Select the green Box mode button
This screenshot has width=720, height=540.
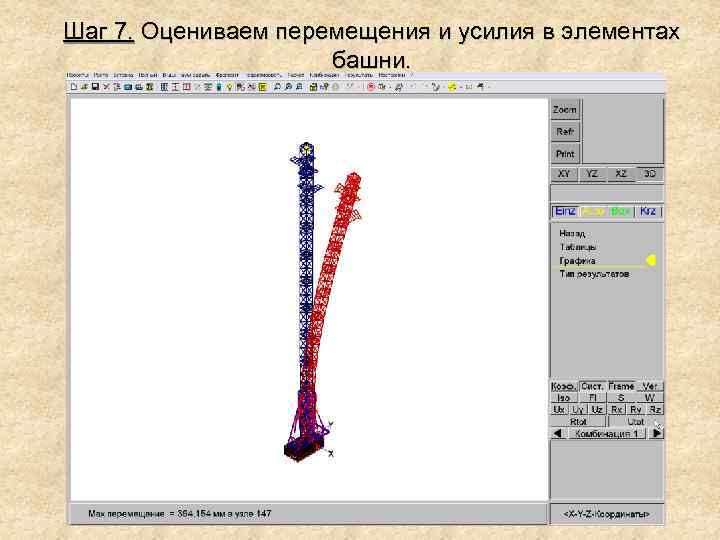click(x=620, y=212)
